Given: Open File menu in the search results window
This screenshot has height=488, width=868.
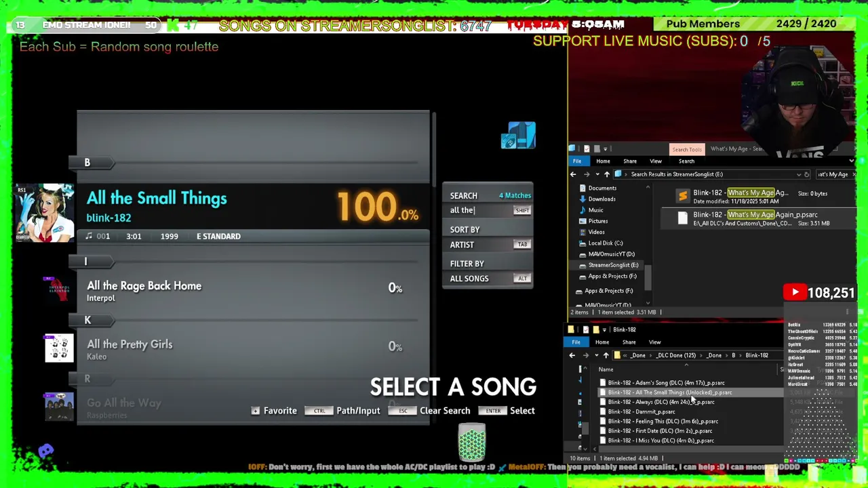Looking at the screenshot, I should click(577, 161).
